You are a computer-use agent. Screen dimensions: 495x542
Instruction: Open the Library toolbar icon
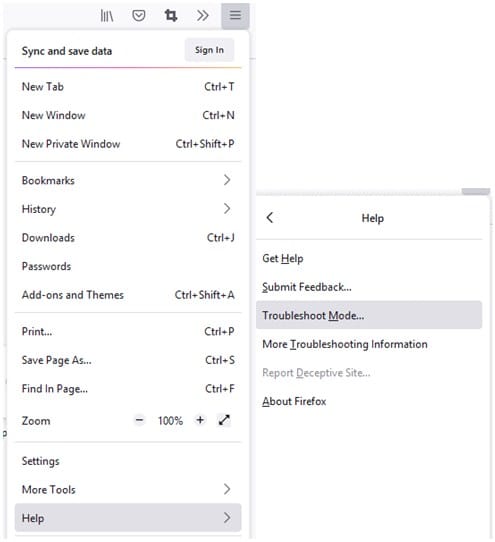coord(106,16)
